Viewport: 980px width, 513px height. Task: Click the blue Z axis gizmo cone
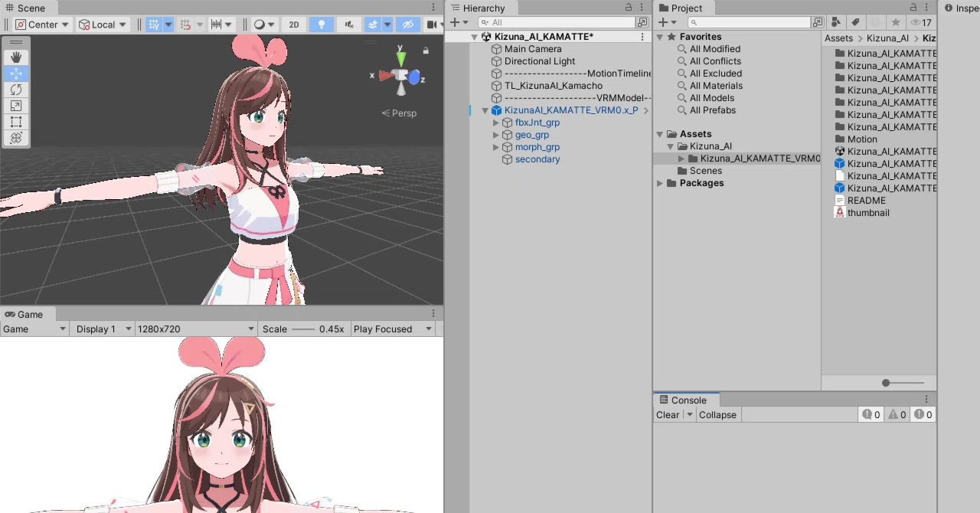[x=415, y=77]
